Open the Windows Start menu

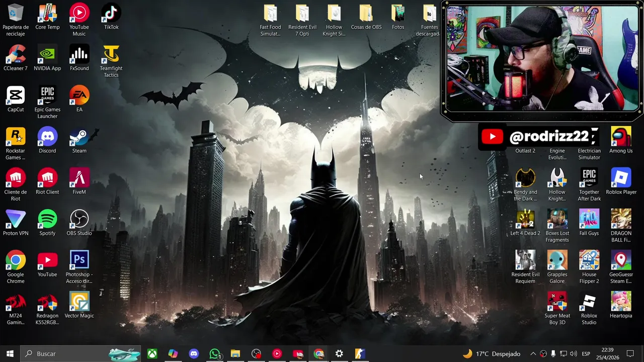tap(10, 353)
